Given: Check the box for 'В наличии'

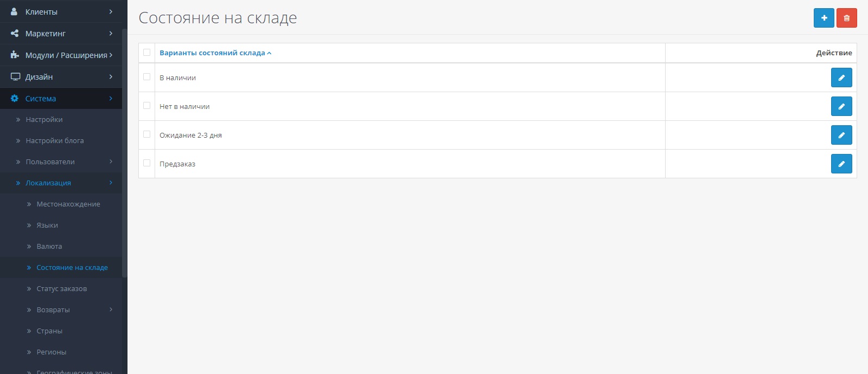Looking at the screenshot, I should [146, 77].
